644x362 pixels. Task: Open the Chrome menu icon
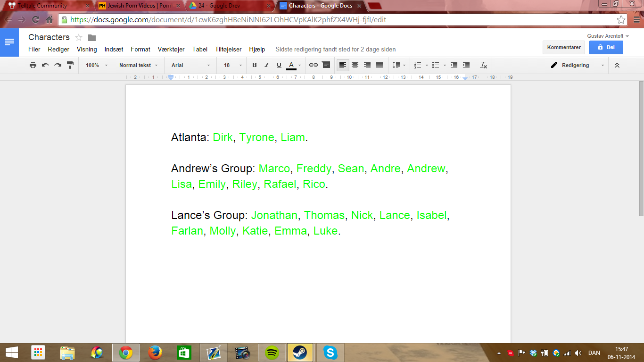pyautogui.click(x=637, y=20)
